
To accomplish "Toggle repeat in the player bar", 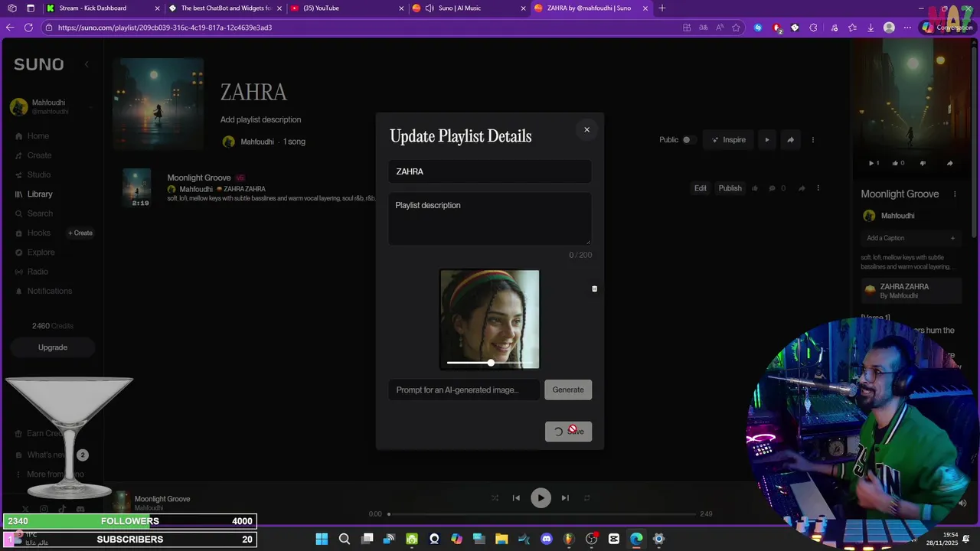I will 586,498.
